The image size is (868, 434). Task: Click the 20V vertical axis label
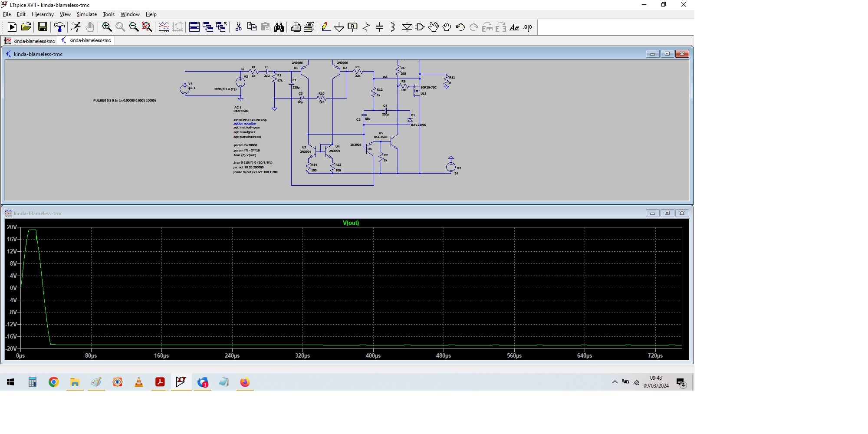point(12,227)
